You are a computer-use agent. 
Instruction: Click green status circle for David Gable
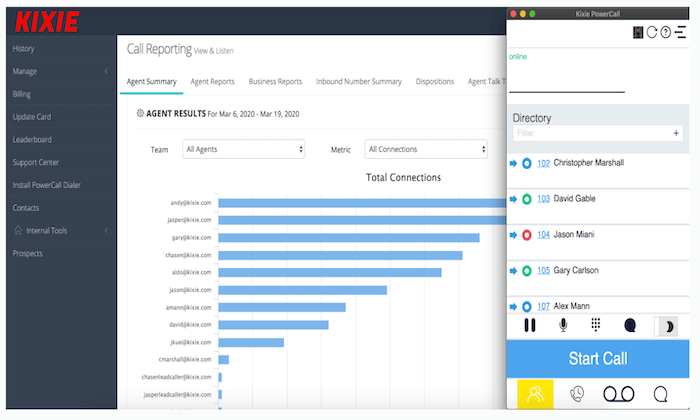click(x=527, y=199)
